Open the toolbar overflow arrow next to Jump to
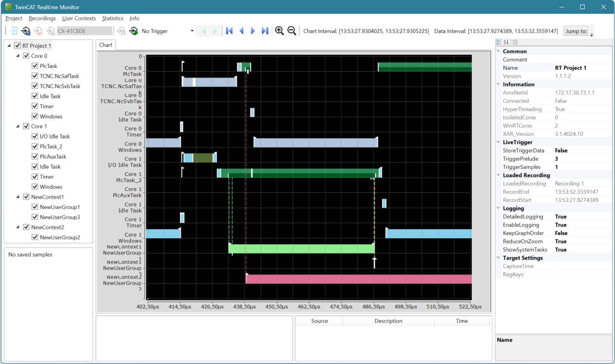This screenshot has width=615, height=364. (592, 33)
